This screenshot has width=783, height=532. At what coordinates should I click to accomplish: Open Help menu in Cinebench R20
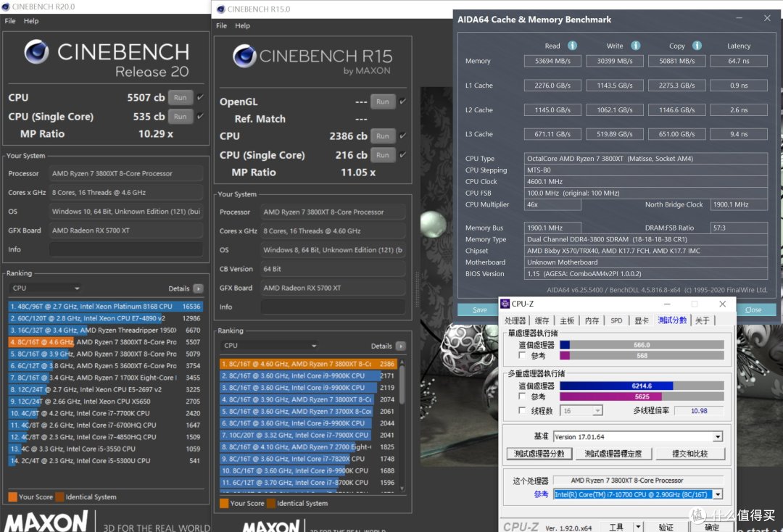pos(31,21)
